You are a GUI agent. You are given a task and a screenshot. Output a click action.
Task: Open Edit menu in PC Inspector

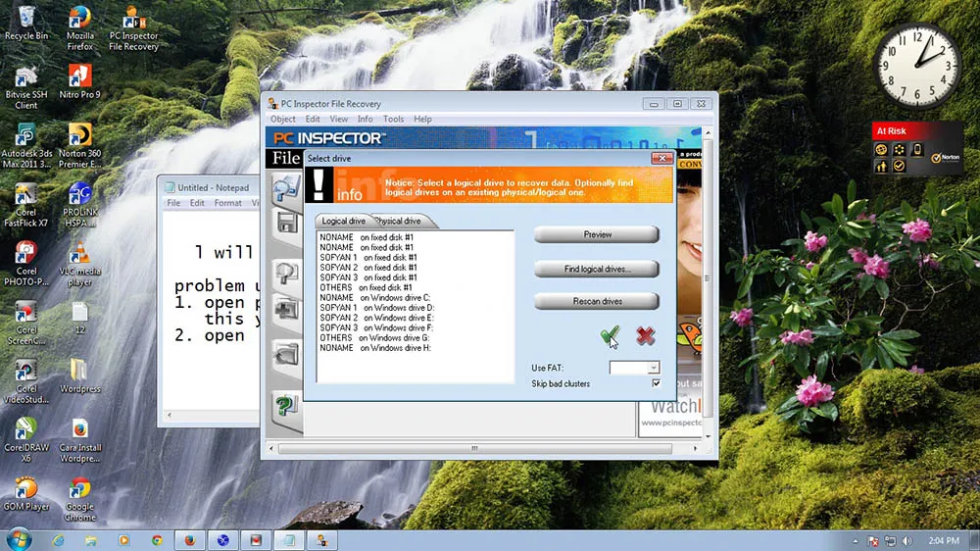pyautogui.click(x=313, y=119)
